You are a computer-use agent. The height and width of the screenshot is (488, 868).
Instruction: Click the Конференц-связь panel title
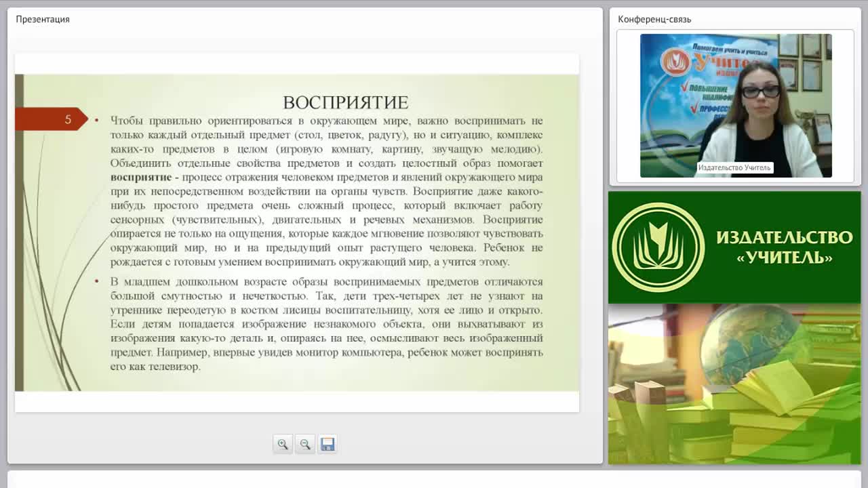coord(654,19)
